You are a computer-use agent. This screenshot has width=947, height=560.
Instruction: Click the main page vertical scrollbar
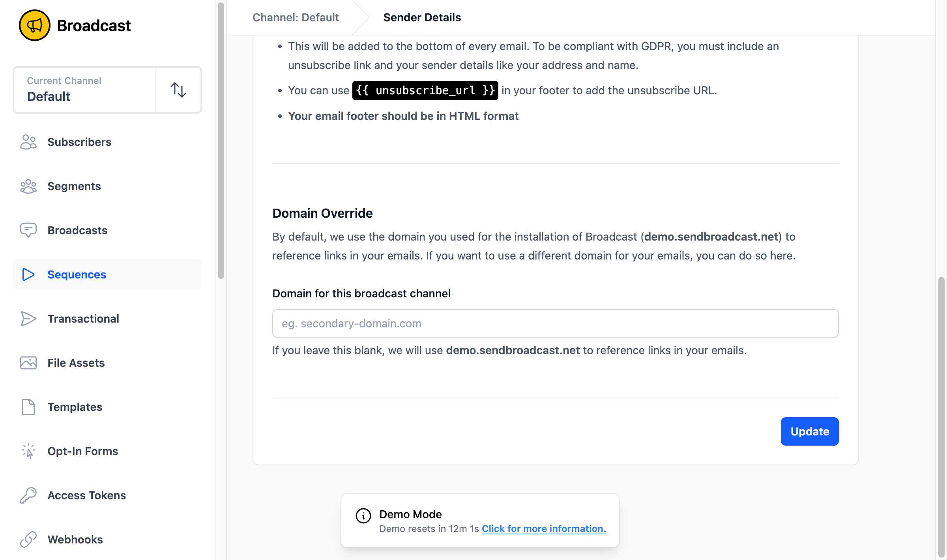coord(941,418)
